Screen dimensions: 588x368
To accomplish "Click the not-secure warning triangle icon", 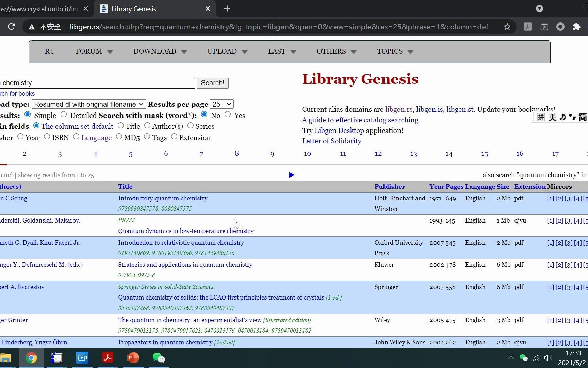I will pos(32,27).
